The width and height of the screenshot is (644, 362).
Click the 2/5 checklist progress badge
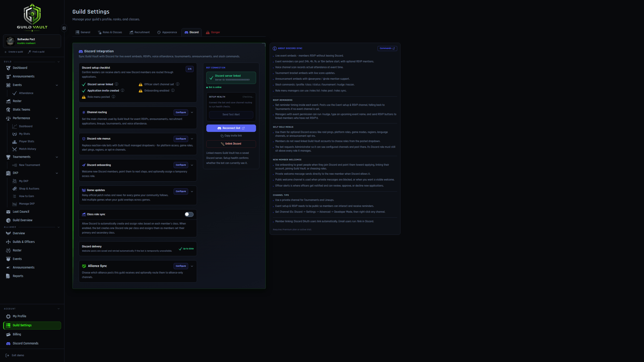190,69
